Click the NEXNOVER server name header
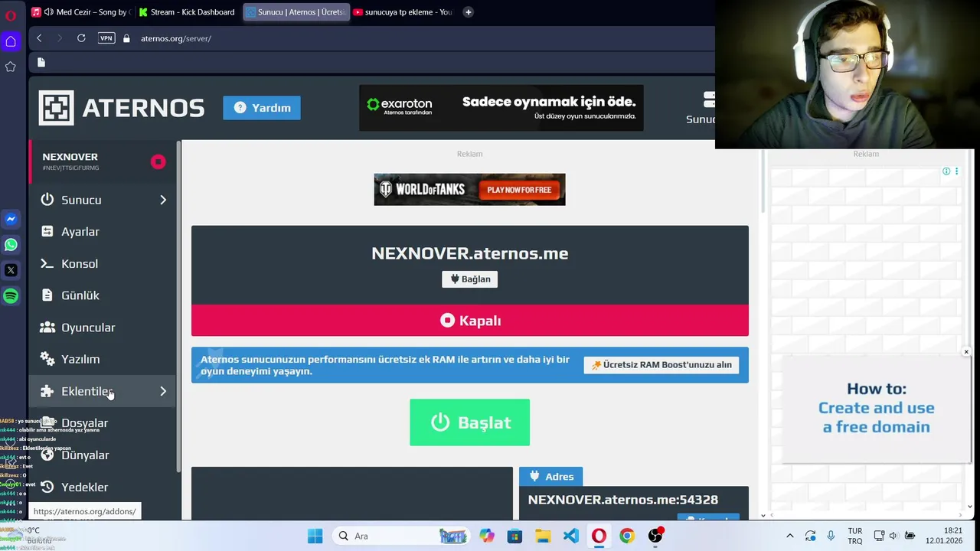The image size is (980, 551). pyautogui.click(x=70, y=157)
